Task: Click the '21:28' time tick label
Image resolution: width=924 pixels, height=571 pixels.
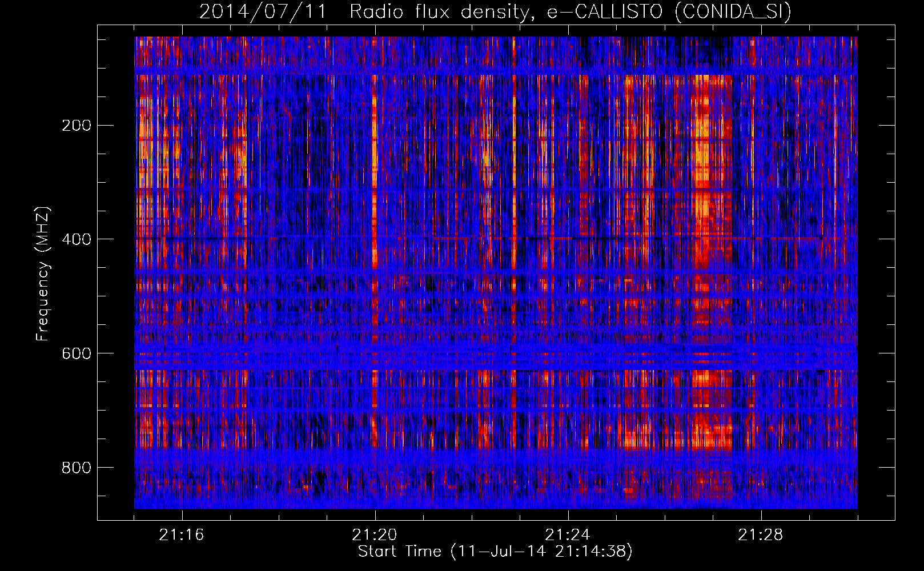Action: click(x=761, y=535)
